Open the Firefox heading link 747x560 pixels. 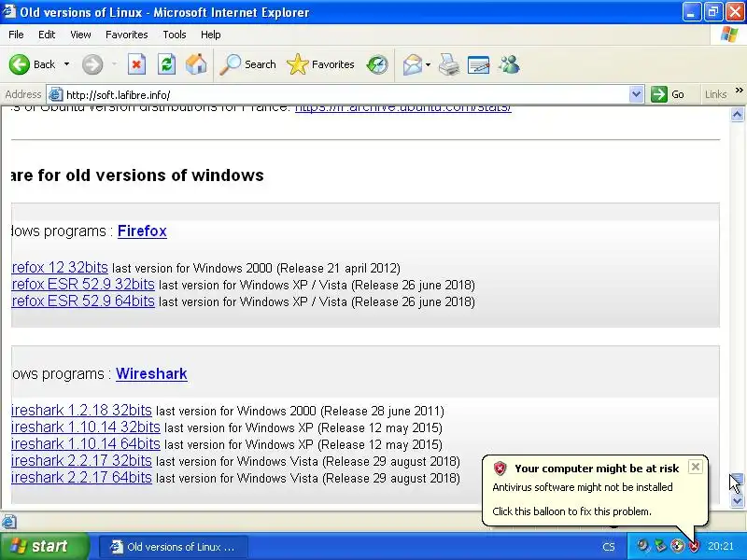[x=142, y=231]
